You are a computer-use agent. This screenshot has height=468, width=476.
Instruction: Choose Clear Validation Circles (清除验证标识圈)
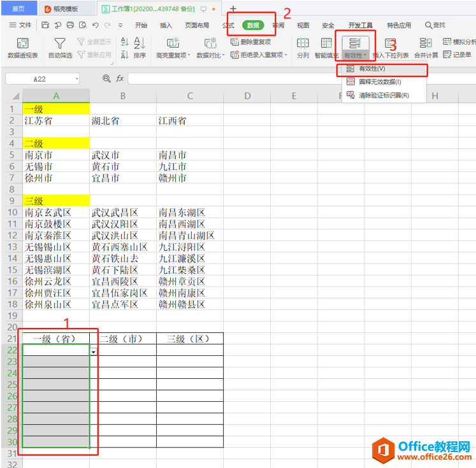[x=384, y=96]
